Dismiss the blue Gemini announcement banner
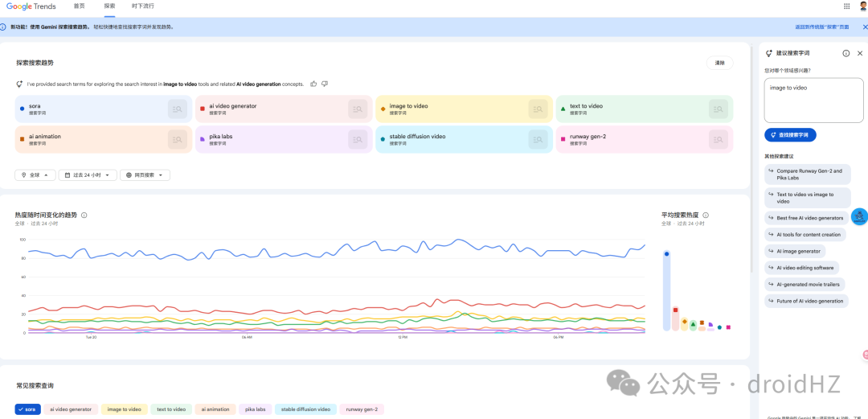The image size is (868, 419). (865, 27)
